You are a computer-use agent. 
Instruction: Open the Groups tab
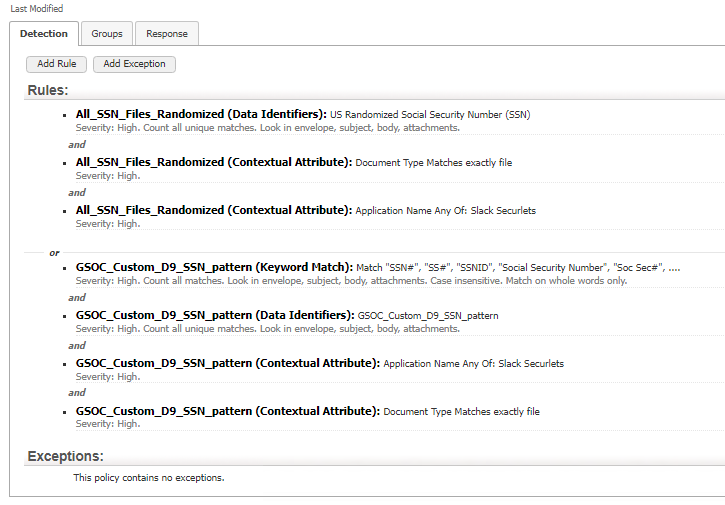107,33
